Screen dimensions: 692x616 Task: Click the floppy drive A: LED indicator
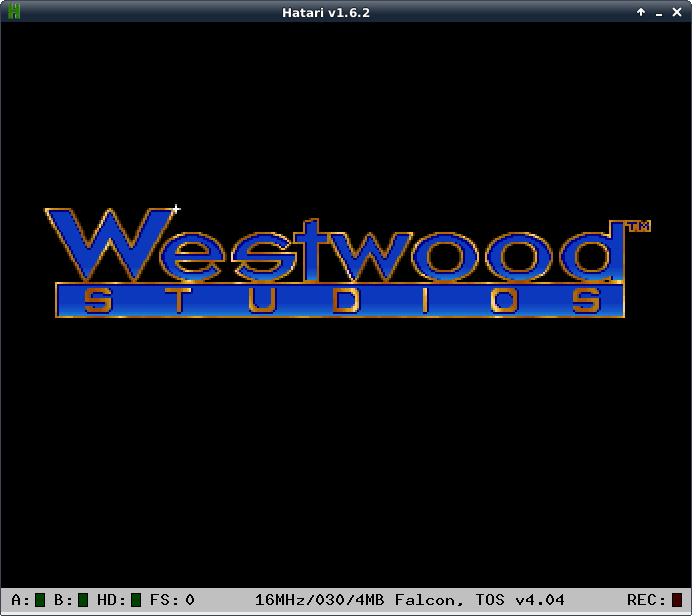(40, 600)
